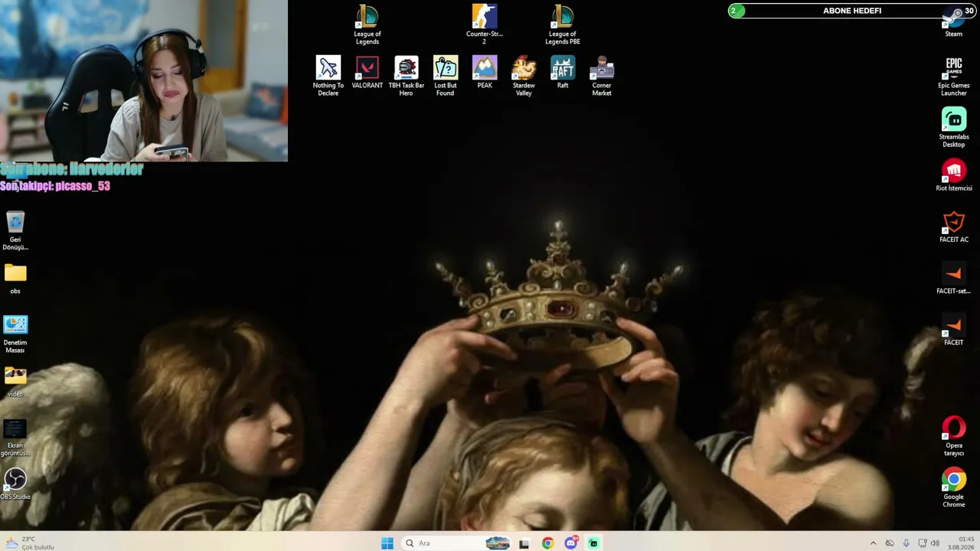Click the taskbar Ara search box
Viewport: 980px width, 551px height.
[x=456, y=543]
